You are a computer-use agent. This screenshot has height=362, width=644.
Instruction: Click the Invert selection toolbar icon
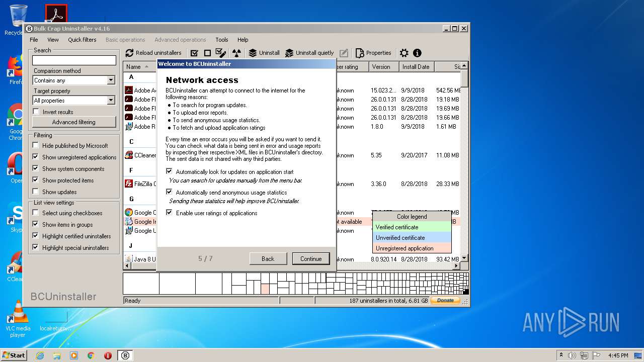[221, 53]
